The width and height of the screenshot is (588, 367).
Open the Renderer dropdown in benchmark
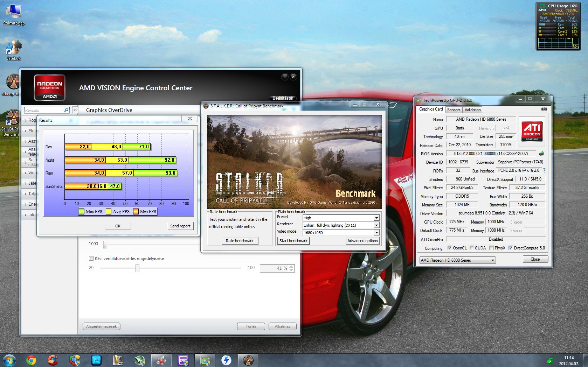pyautogui.click(x=341, y=225)
